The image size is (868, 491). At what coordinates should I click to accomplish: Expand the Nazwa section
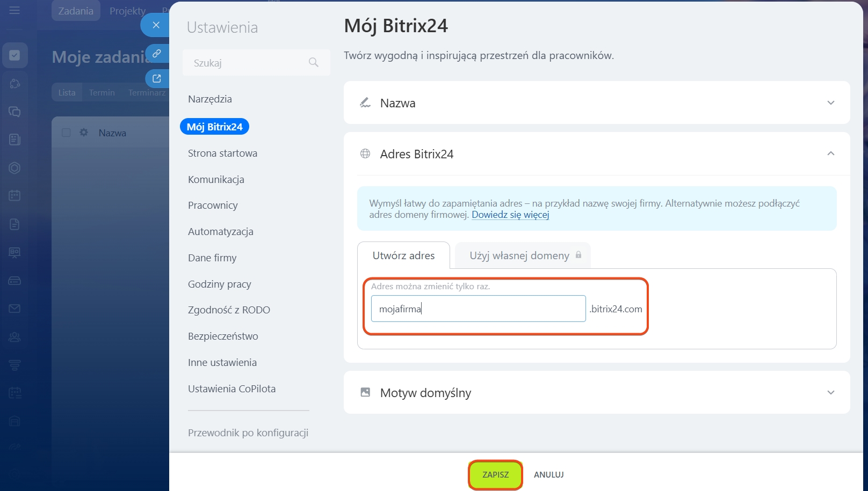(830, 103)
